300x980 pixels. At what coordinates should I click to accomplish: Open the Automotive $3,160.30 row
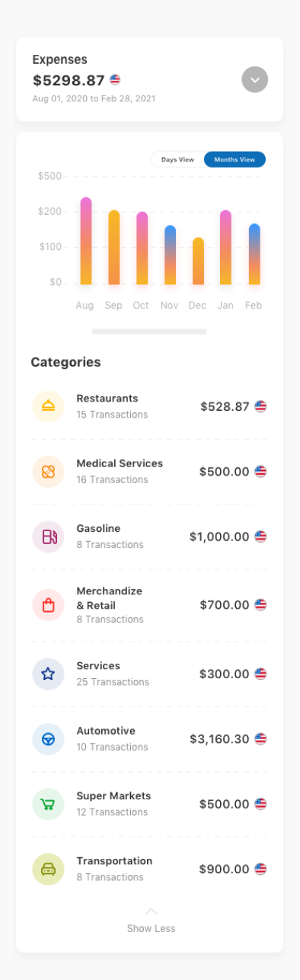tap(149, 738)
